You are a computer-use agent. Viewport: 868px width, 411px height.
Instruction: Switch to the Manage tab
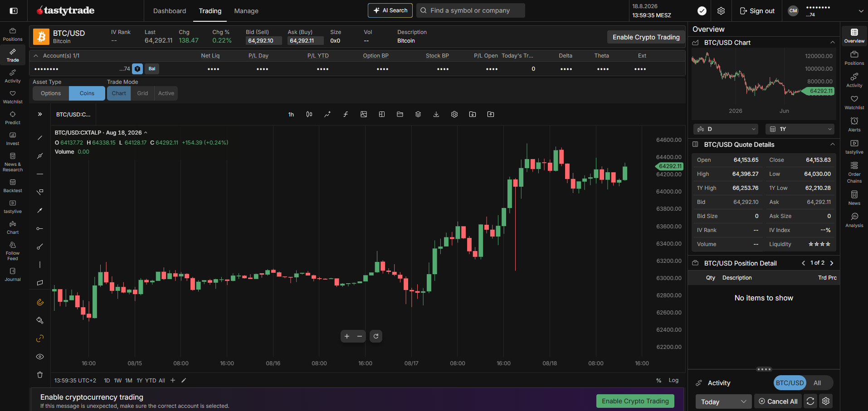(x=246, y=11)
